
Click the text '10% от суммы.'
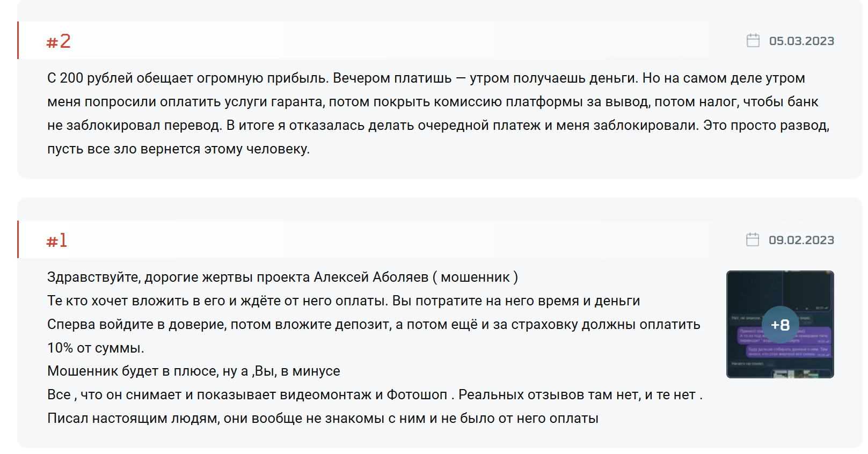(x=96, y=348)
